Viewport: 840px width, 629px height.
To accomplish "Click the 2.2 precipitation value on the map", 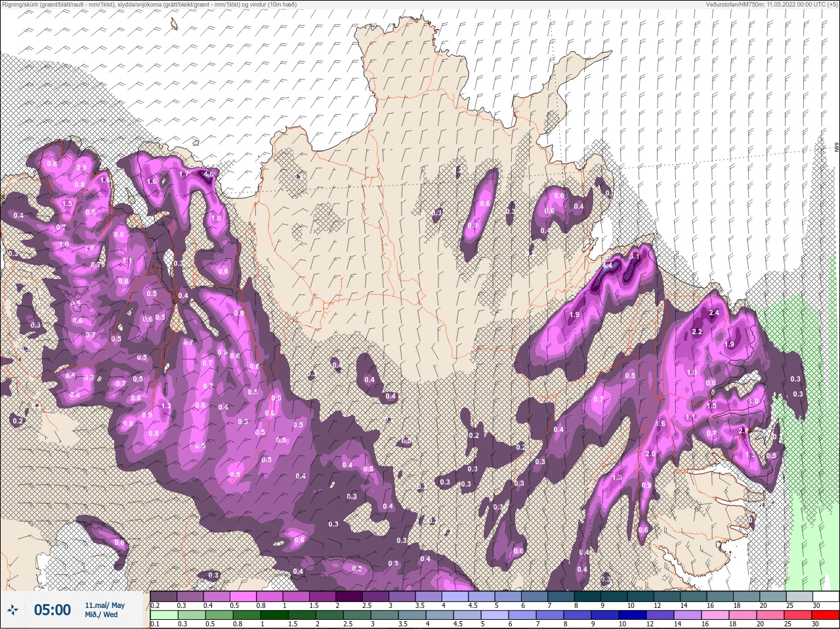I will tap(697, 332).
